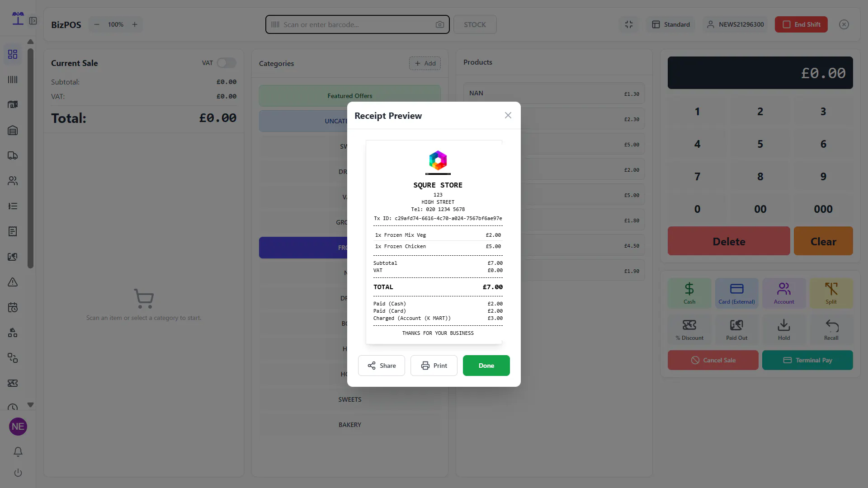
Task: Charge sale to Account
Action: 784,293
